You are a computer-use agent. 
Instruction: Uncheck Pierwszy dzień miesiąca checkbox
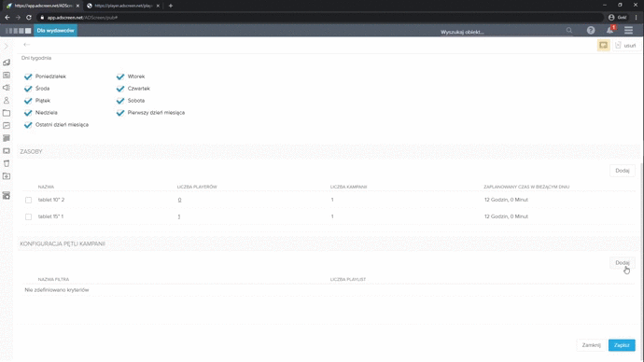[120, 113]
